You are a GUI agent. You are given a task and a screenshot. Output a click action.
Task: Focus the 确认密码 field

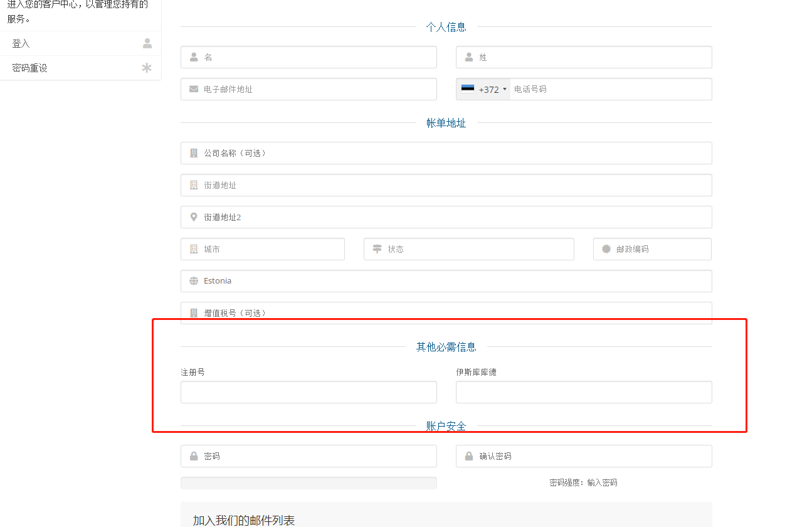click(584, 456)
